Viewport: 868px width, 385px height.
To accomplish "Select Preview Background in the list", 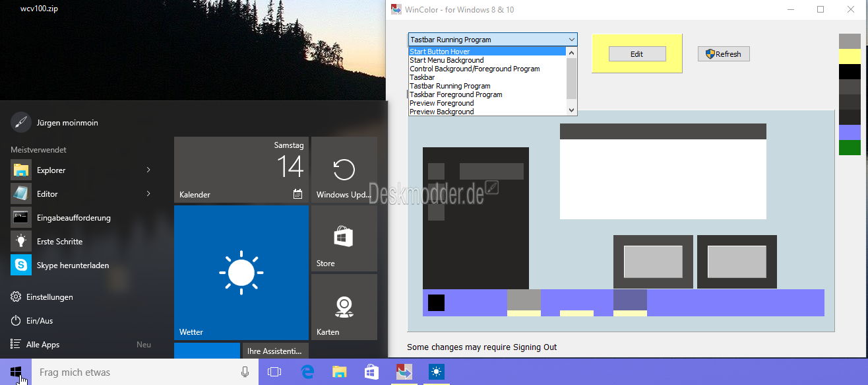I will (x=487, y=112).
